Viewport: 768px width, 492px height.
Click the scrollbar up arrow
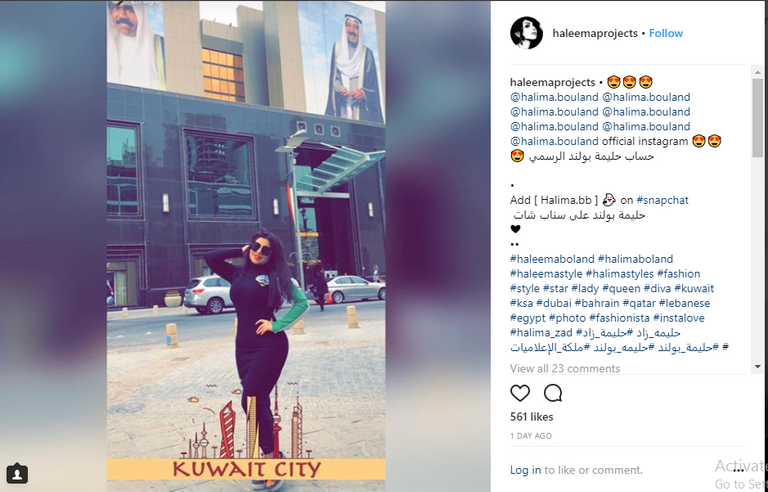click(758, 73)
